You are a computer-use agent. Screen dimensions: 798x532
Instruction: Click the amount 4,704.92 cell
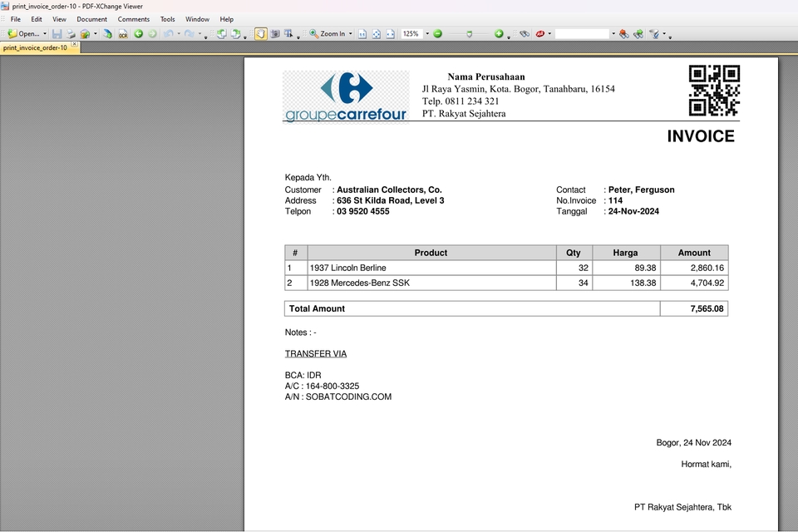pyautogui.click(x=694, y=283)
